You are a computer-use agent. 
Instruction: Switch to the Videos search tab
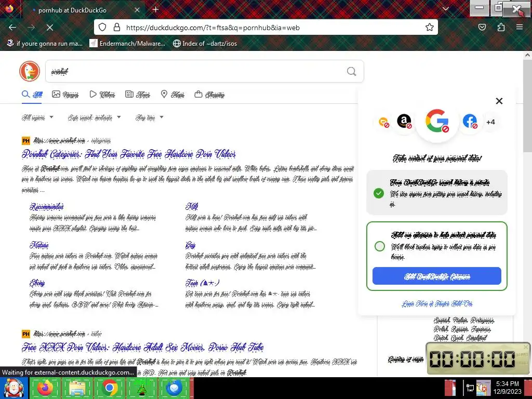102,95
